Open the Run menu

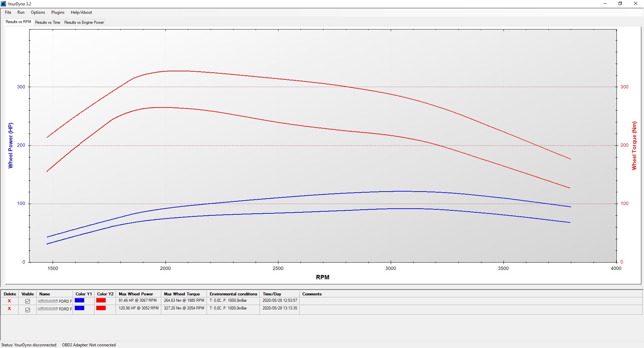point(21,12)
